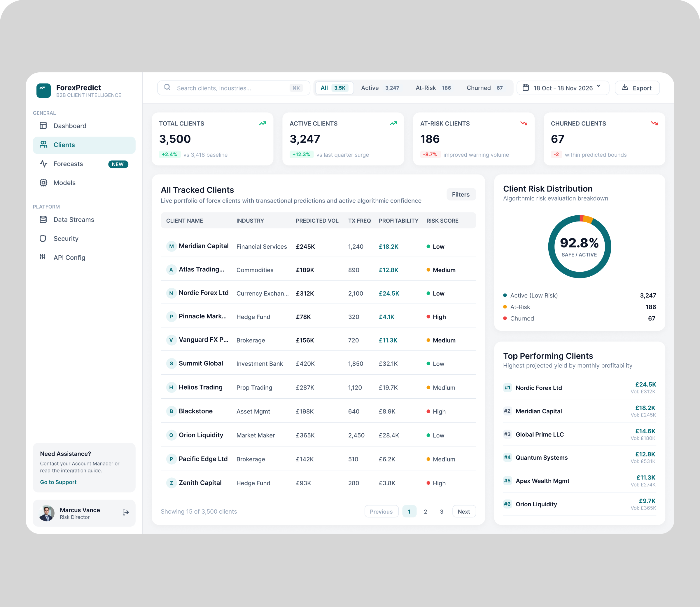Screen dimensions: 700x607
Task: Click the Previous pagination button
Action: (381, 512)
